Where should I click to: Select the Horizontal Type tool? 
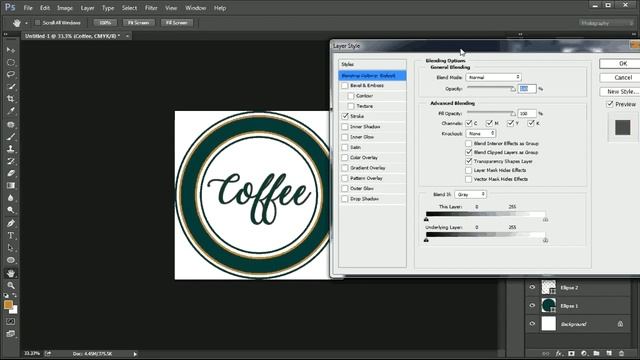[x=11, y=236]
